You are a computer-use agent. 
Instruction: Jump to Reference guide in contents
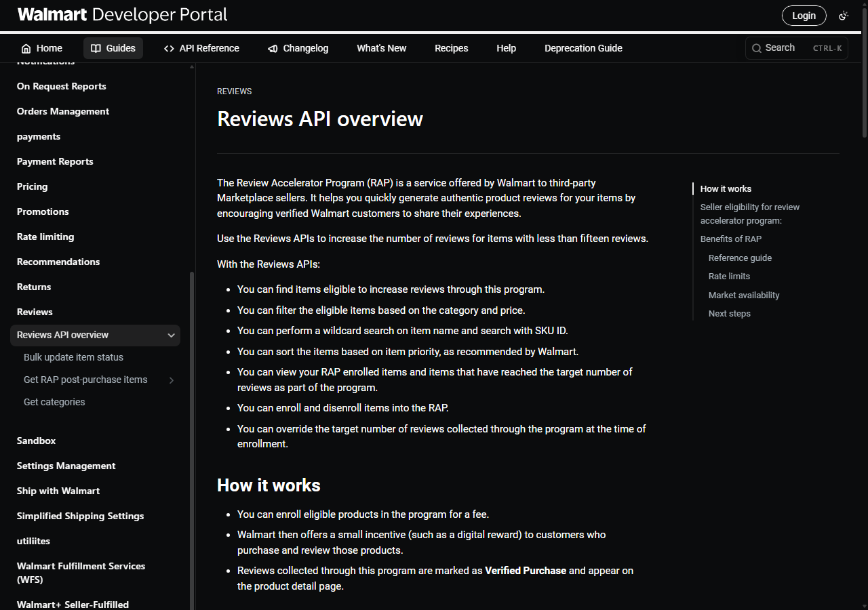point(740,258)
